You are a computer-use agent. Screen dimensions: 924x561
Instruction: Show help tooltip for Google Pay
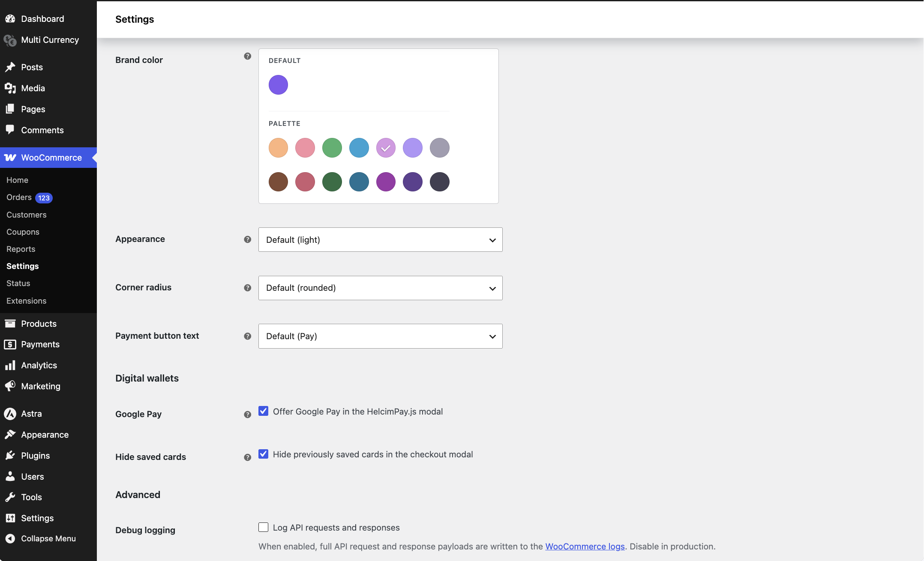click(247, 415)
